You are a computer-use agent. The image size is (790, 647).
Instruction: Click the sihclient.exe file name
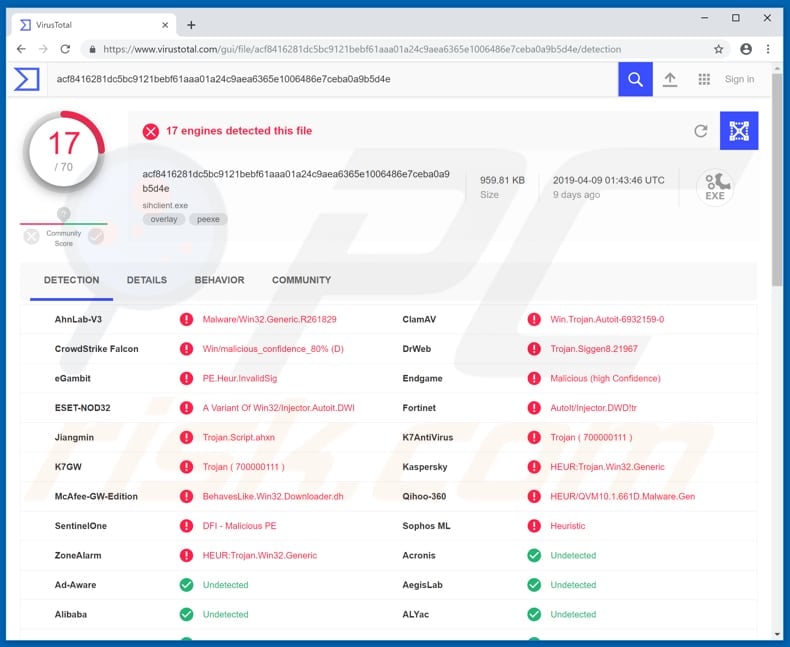point(165,206)
